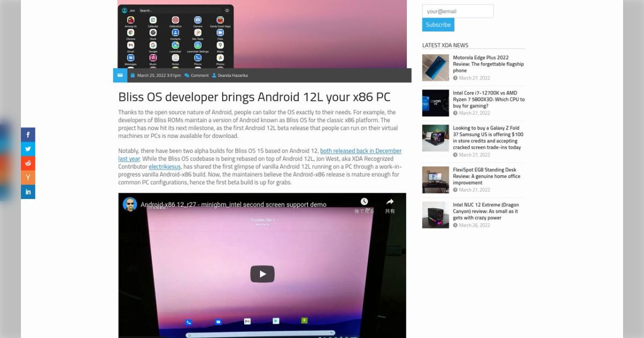Play the embedded Android-x86 demo video
The width and height of the screenshot is (644, 338).
262,274
